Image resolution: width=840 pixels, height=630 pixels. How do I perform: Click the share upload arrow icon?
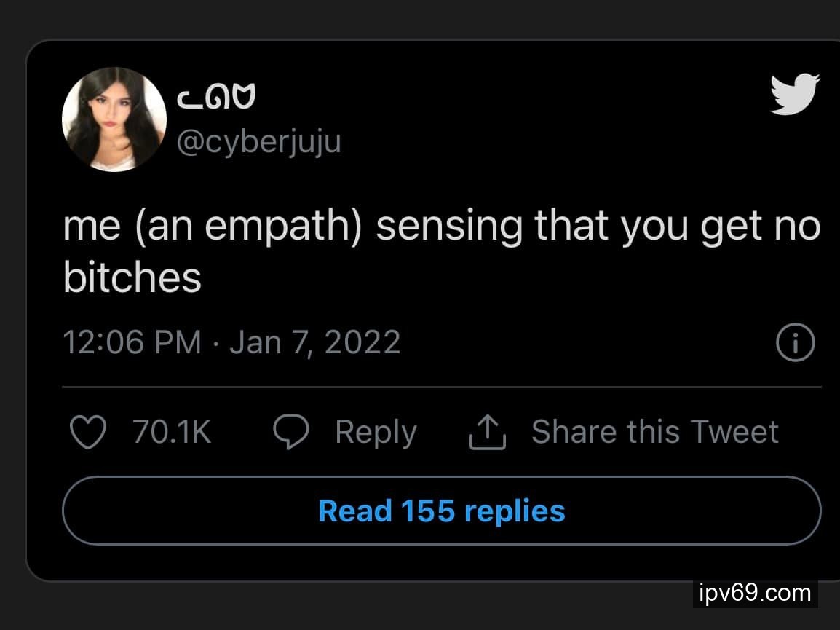click(x=488, y=433)
